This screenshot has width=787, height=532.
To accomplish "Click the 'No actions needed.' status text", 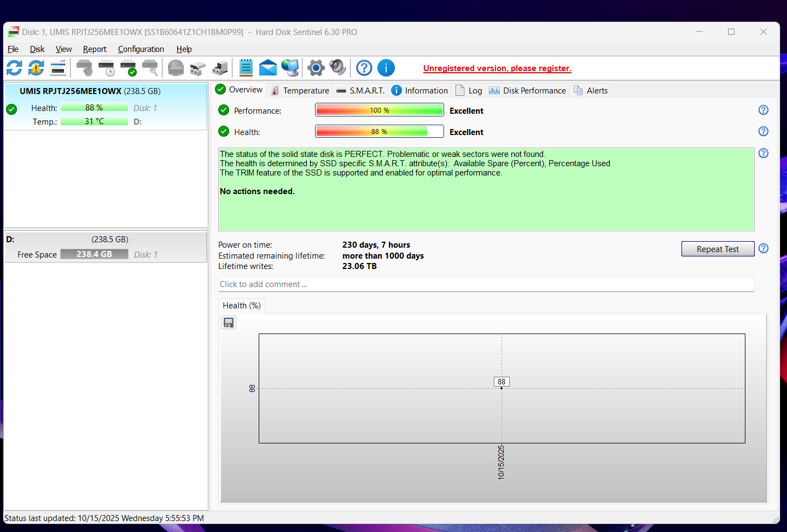I will tap(257, 191).
